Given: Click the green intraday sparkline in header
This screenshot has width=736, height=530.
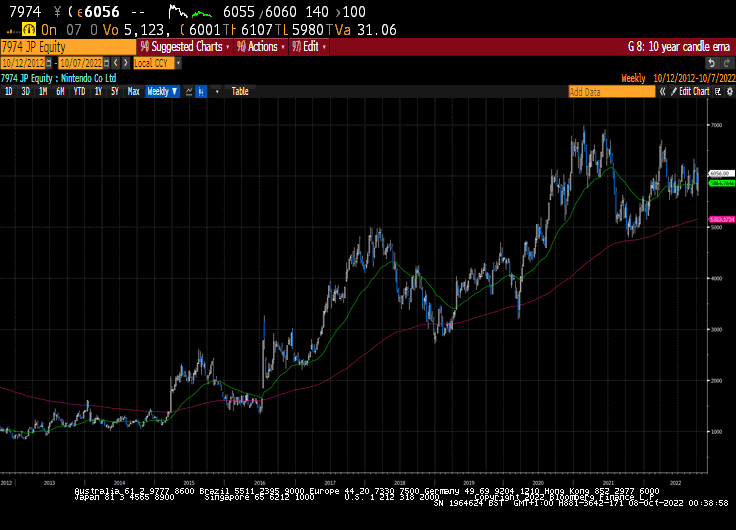Looking at the screenshot, I should pyautogui.click(x=202, y=14).
